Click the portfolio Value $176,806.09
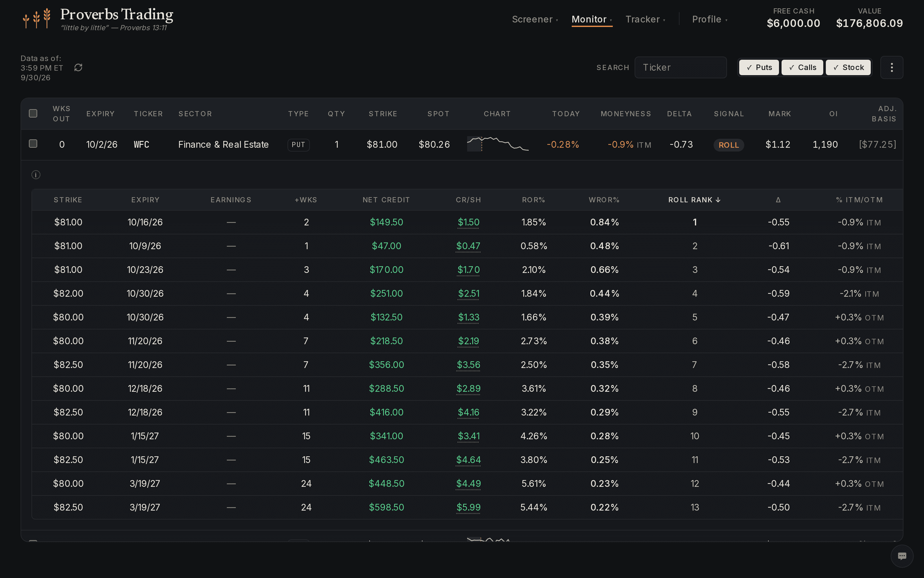Screen dimensions: 924x578 [x=869, y=23]
